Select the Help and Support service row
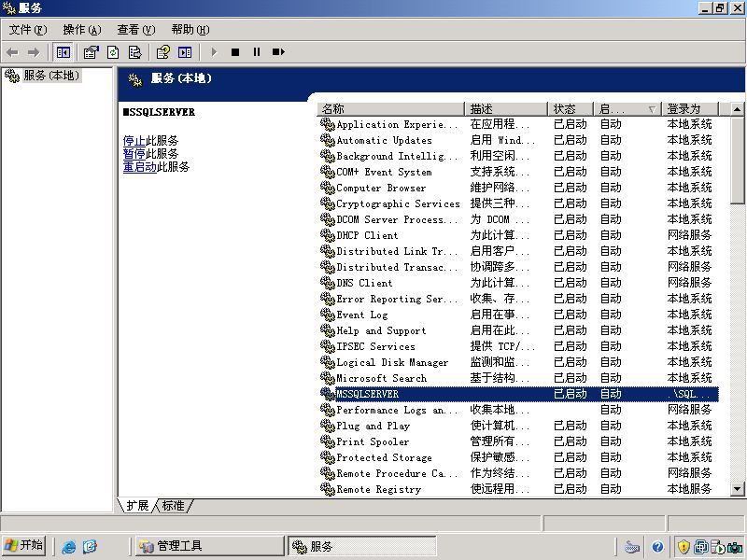 click(518, 331)
